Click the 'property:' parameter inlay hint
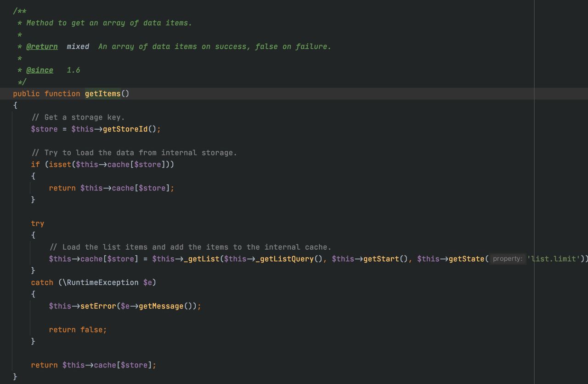 point(507,259)
